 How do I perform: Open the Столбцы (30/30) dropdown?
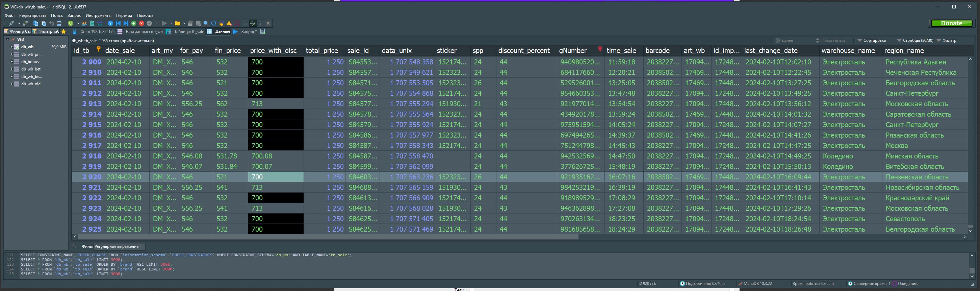click(915, 40)
